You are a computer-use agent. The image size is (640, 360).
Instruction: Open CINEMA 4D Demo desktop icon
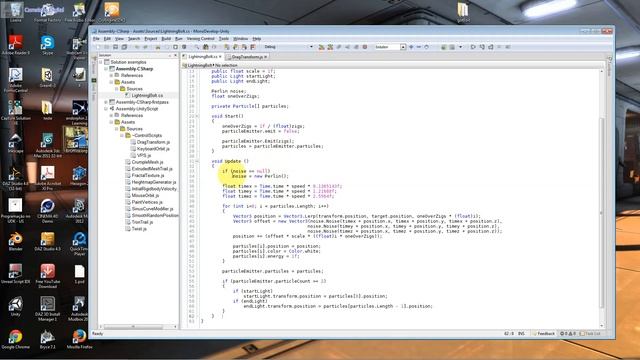(47, 211)
